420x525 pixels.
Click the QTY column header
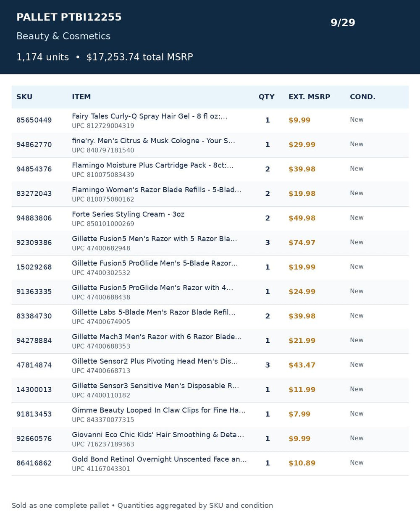pyautogui.click(x=266, y=97)
